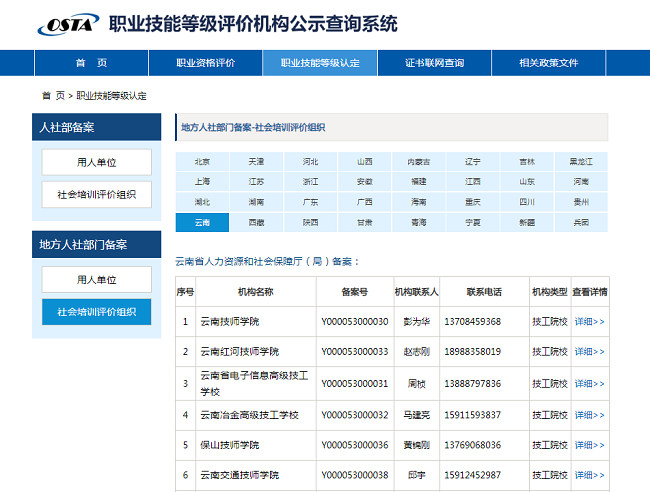Choose the 上海 province filter
Viewport: 650px width, 492px height.
pos(202,182)
